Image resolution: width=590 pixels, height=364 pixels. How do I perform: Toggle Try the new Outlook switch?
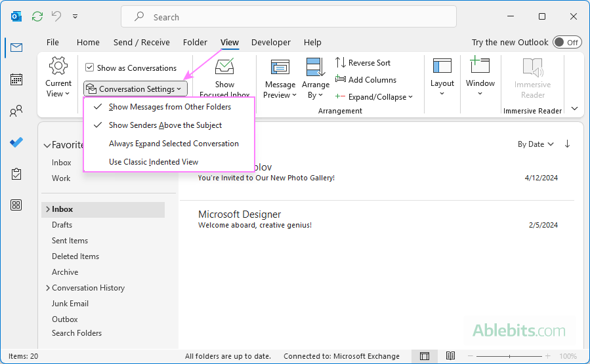(x=567, y=42)
